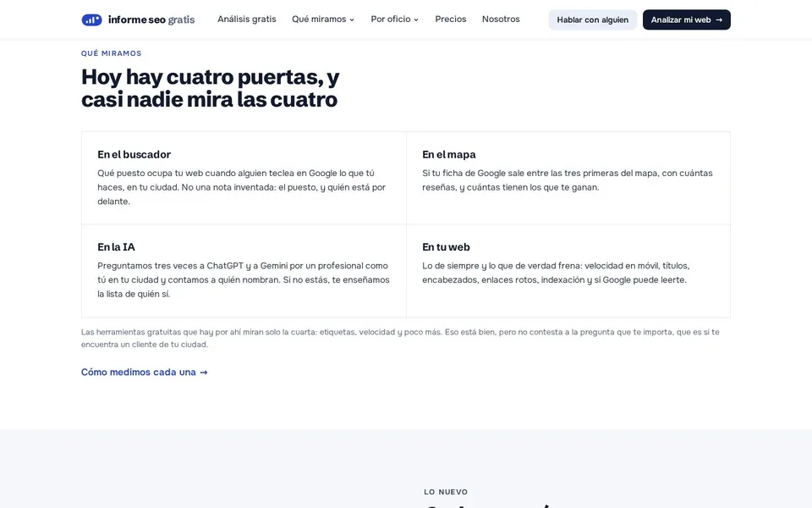The height and width of the screenshot is (508, 812).
Task: Open the informe seo gratis home link
Action: 138,19
